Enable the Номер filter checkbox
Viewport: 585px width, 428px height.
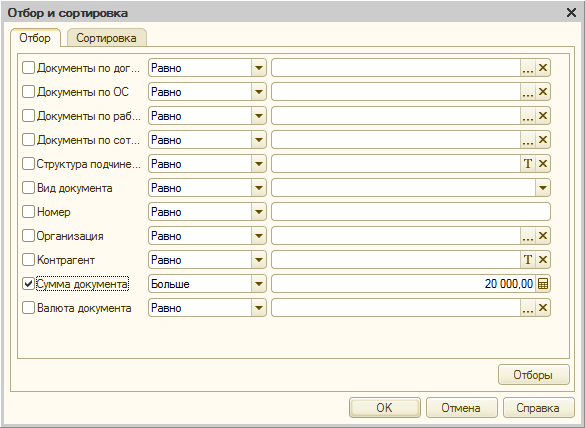[28, 212]
